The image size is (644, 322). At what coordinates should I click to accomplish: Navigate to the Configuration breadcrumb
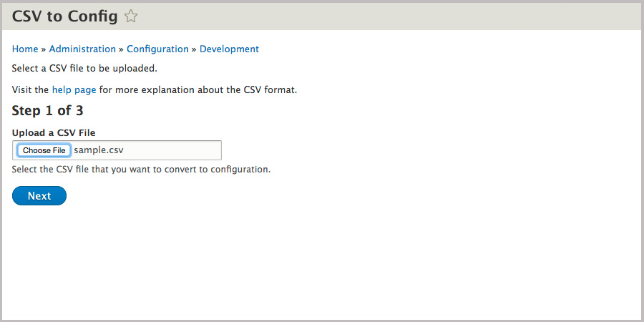click(x=157, y=49)
